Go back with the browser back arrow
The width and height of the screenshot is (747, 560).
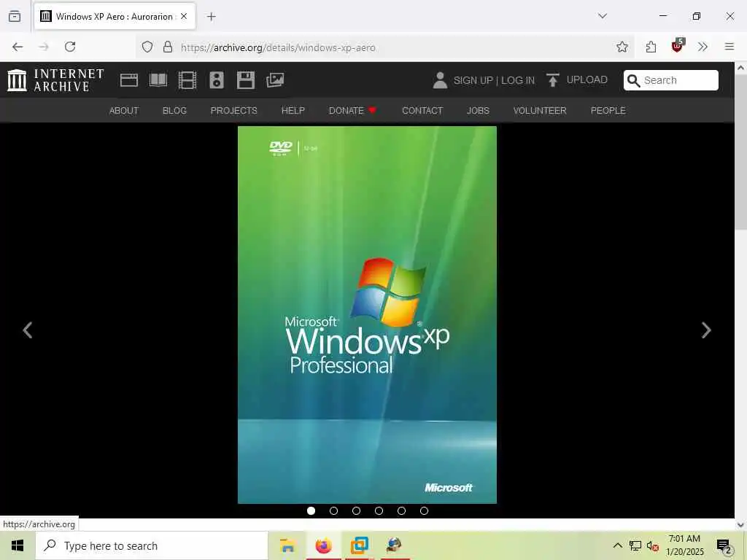(x=18, y=47)
